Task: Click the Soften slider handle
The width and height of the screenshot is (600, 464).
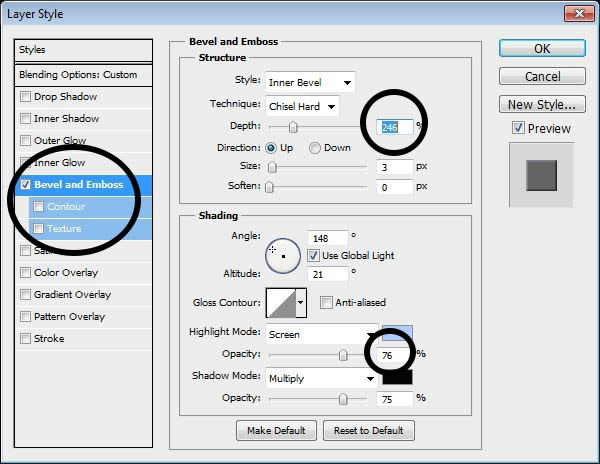Action: point(269,187)
